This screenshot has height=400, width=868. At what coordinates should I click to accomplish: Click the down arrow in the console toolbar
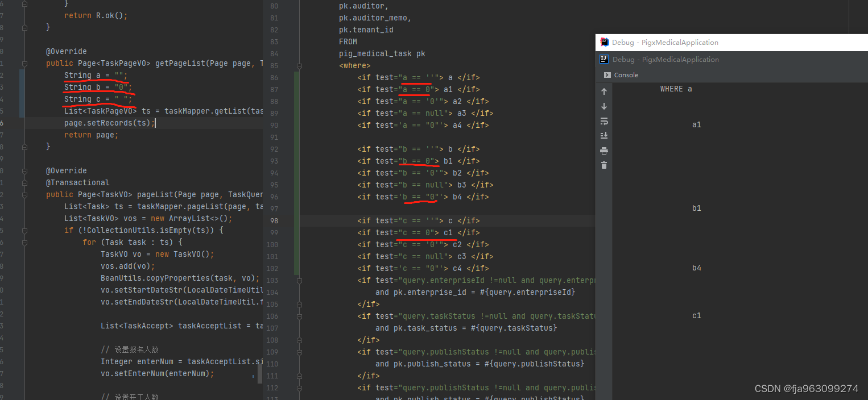coord(604,106)
